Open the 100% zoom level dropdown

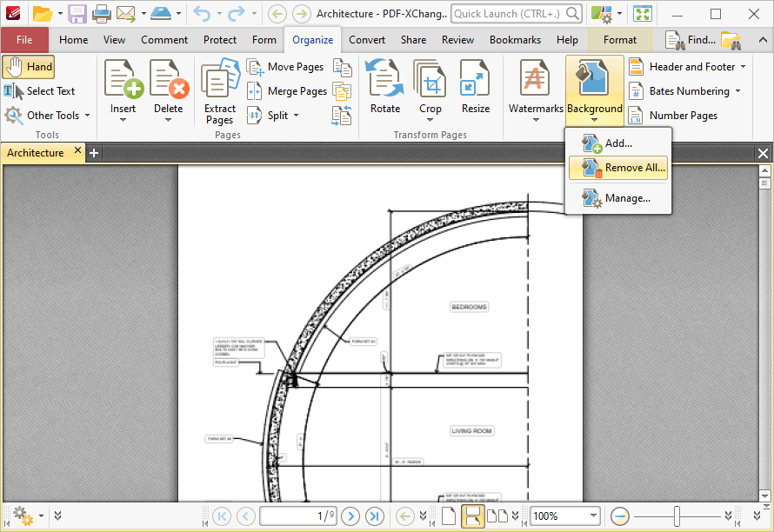pos(594,515)
